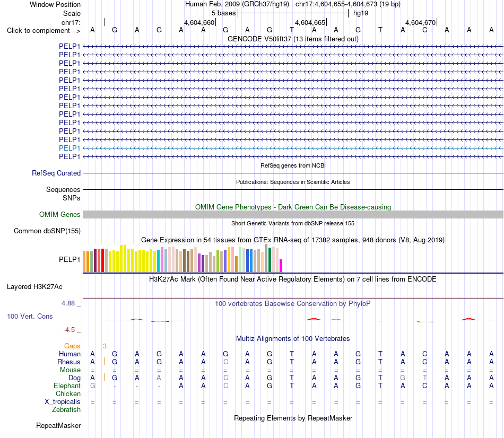
Task: Click the 4,604,660 ruler position marker
Action: (199, 22)
